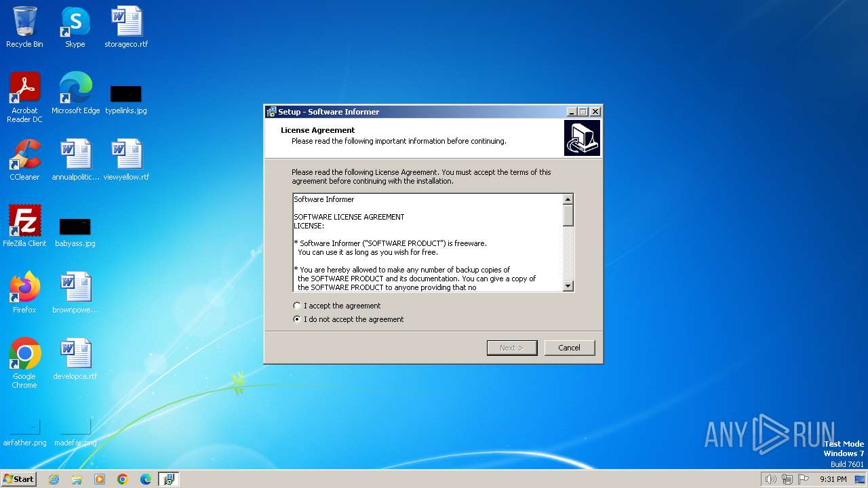Click the license text scrollbar thumb
This screenshot has width=868, height=488.
click(x=568, y=215)
